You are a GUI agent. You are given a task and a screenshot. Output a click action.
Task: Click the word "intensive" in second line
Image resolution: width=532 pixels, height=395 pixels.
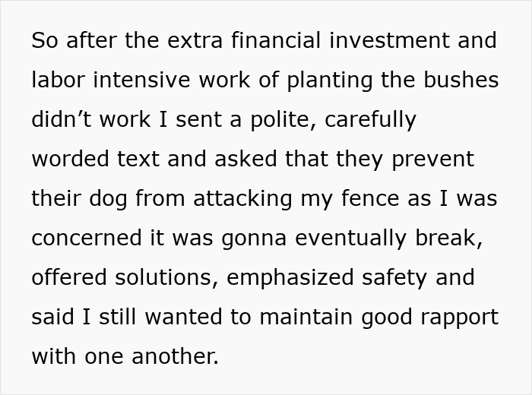(x=141, y=80)
